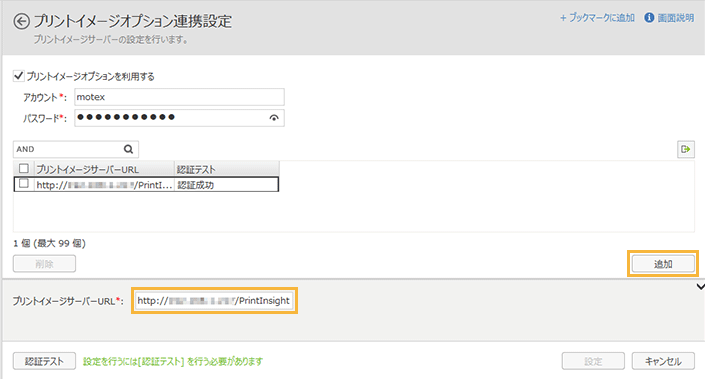Check the select-all checkbox in table header
The image size is (705, 379).
point(24,169)
